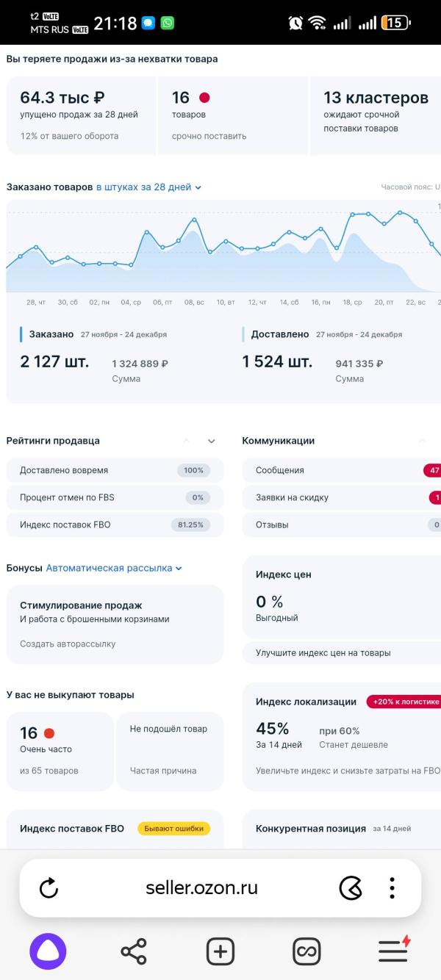441x980 pixels.
Task: Tap the Alice assistant purple icon
Action: click(48, 951)
